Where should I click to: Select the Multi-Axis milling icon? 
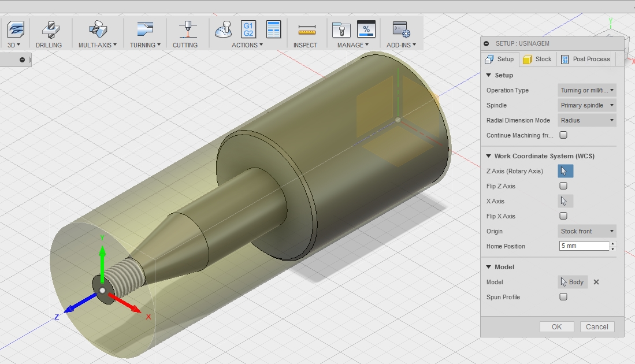click(x=97, y=29)
